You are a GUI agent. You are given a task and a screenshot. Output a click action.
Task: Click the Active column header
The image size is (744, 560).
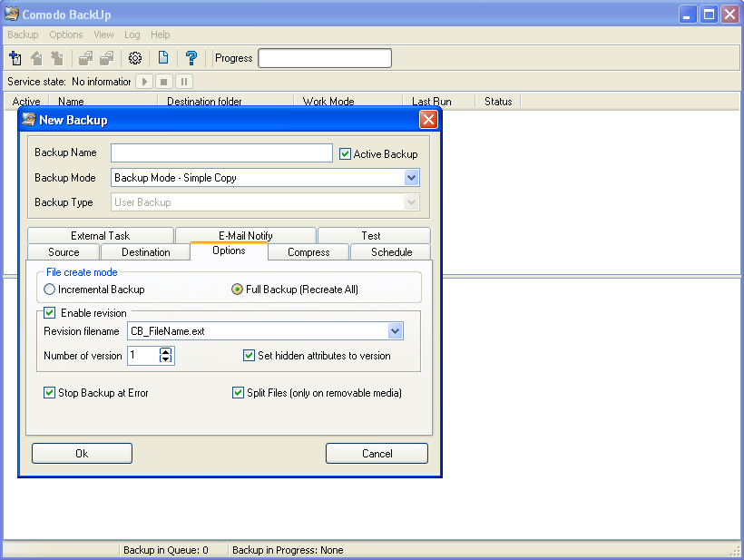26,101
